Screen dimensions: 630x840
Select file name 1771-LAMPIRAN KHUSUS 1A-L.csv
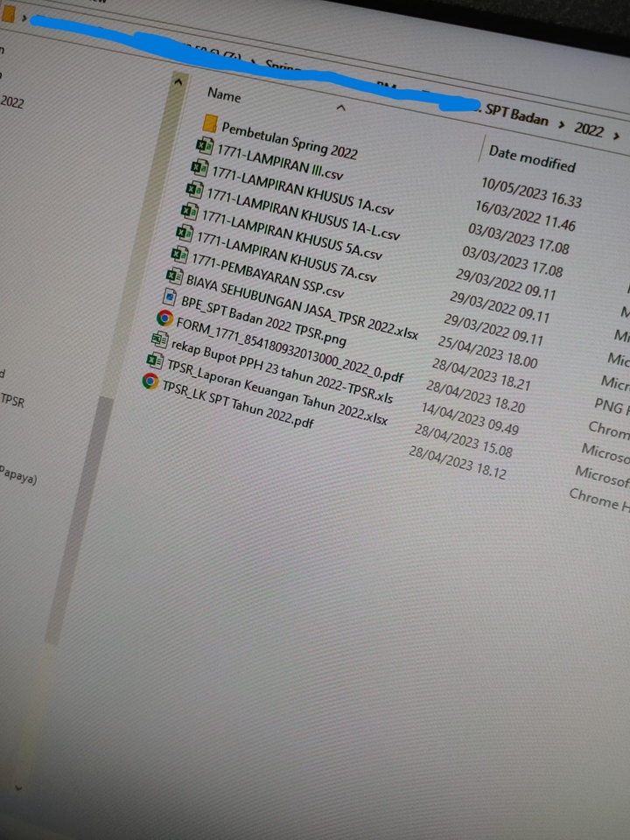click(303, 213)
